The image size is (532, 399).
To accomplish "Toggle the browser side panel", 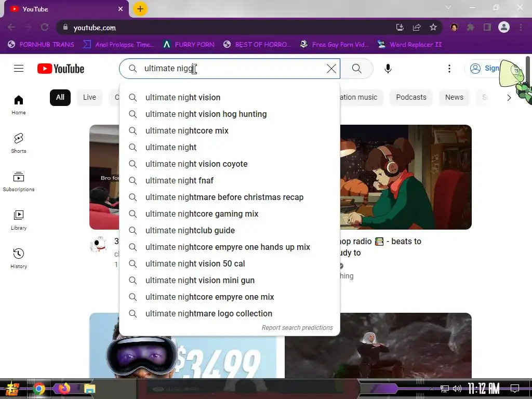I will pos(487,28).
